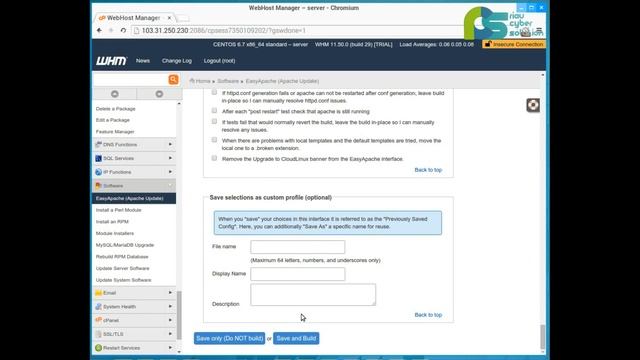Expand SSL/TLS menu arrow
The image size is (640, 360).
(170, 334)
